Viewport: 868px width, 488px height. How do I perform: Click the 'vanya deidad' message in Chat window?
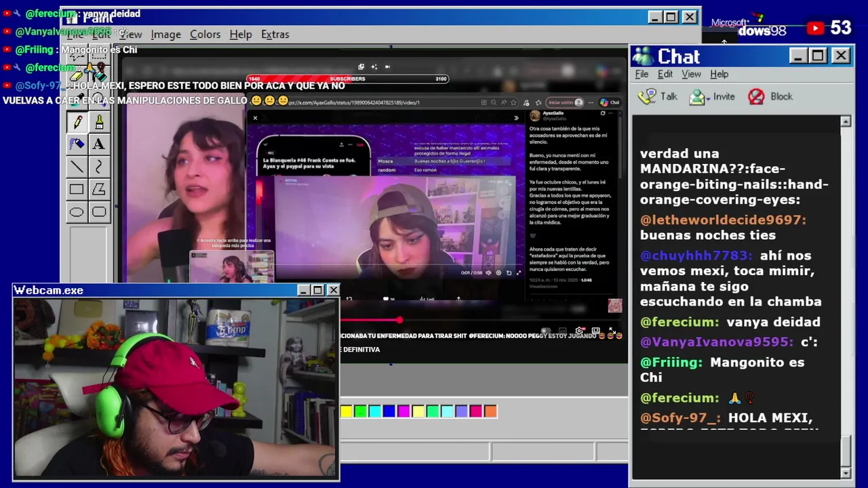click(x=773, y=322)
